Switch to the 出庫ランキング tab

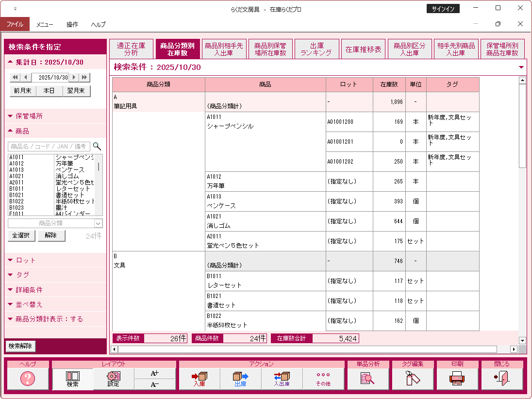316,49
